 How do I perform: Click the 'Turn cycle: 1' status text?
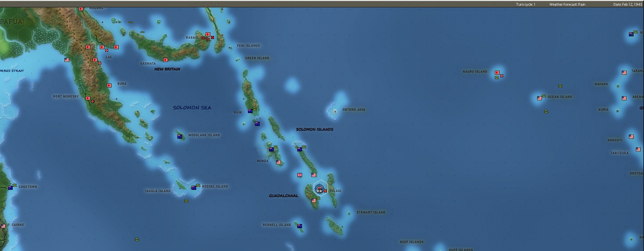click(x=526, y=4)
